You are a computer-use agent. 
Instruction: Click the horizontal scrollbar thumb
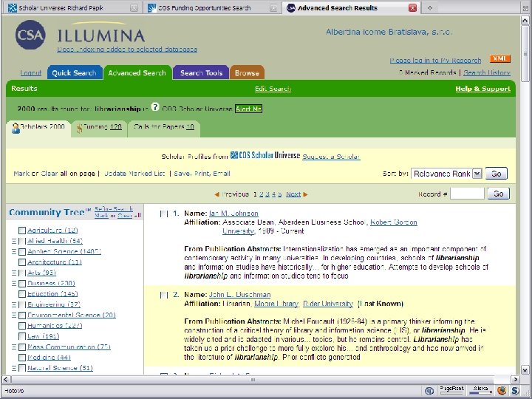point(253,380)
